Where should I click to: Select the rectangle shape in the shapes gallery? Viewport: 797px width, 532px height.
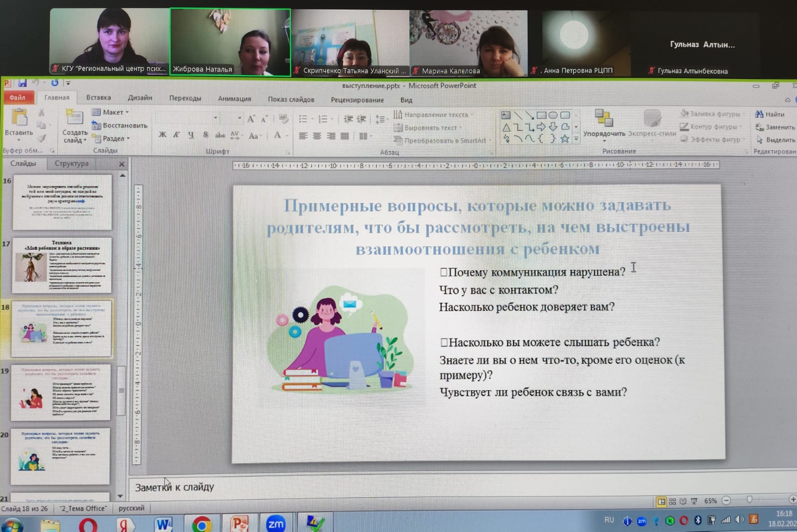[541, 115]
